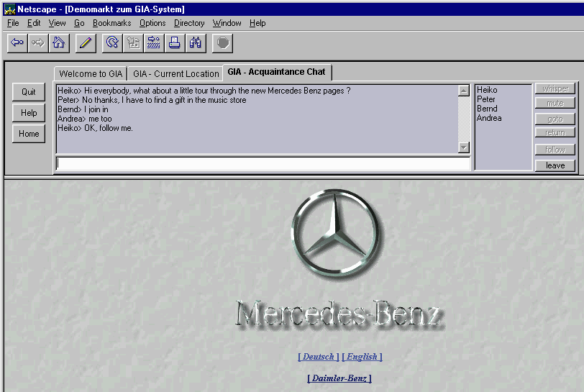Open the Bookmarks menu
The height and width of the screenshot is (392, 584).
pyautogui.click(x=111, y=23)
